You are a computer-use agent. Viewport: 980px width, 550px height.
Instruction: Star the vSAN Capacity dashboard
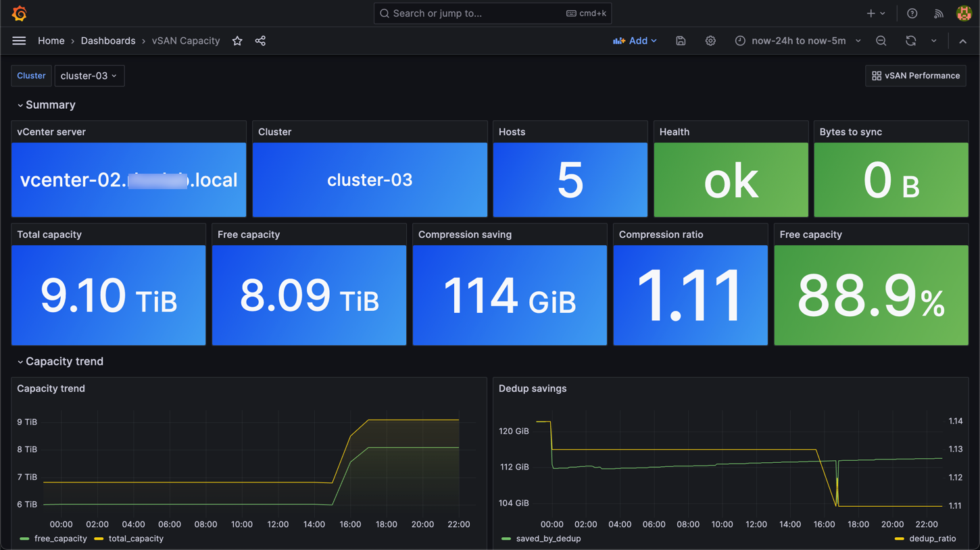click(x=237, y=41)
